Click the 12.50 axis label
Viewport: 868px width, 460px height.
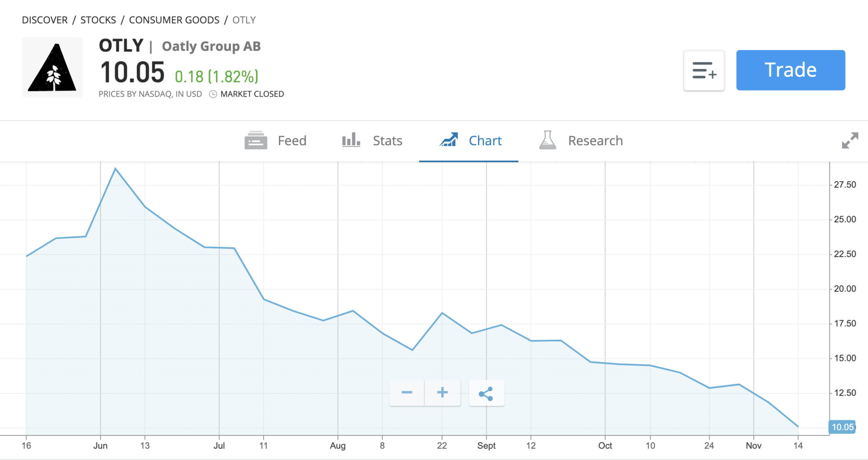click(x=845, y=393)
